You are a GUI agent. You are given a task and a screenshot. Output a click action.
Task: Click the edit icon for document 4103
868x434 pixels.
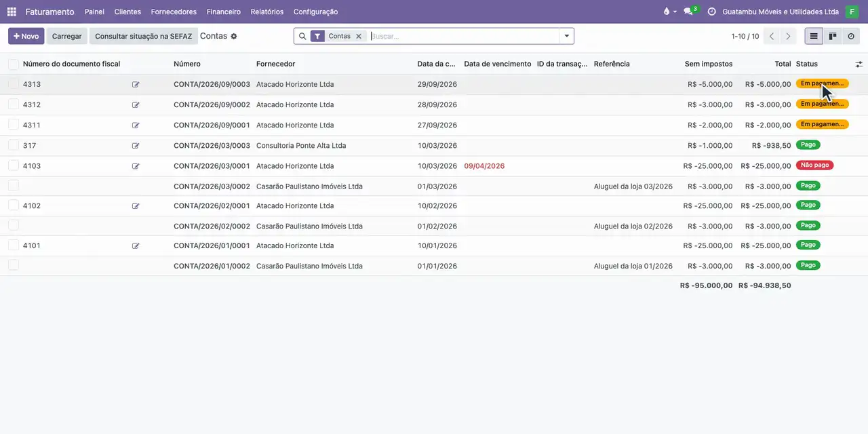[x=136, y=166]
